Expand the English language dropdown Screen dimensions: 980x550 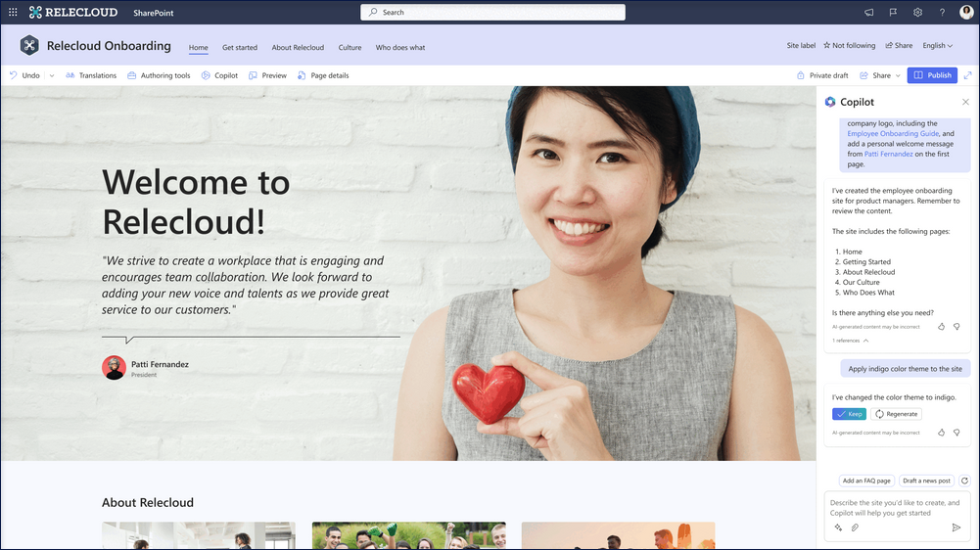[x=937, y=46]
